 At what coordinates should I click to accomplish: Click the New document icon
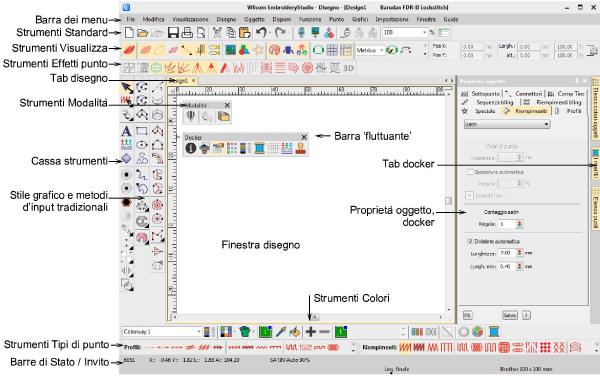pos(129,33)
